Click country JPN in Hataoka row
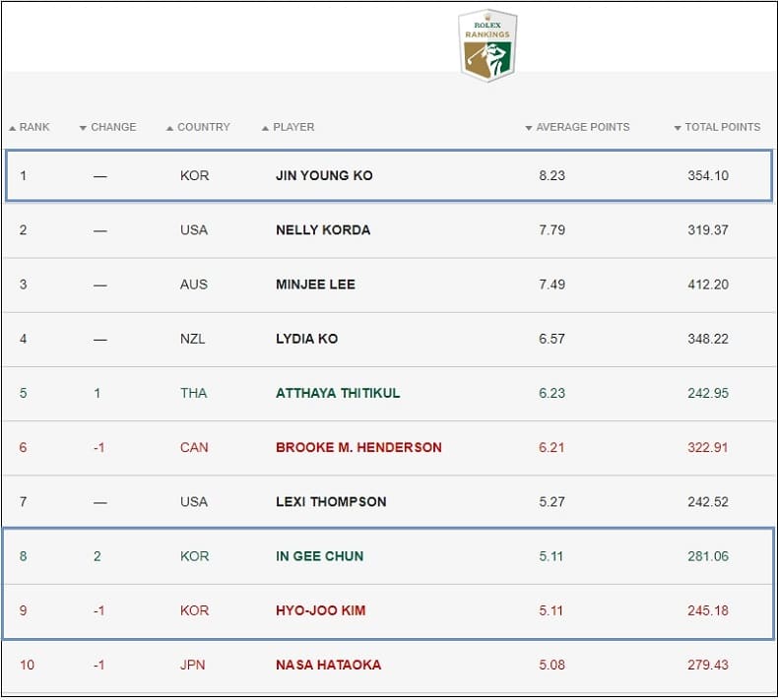The image size is (778, 700). pos(192,665)
